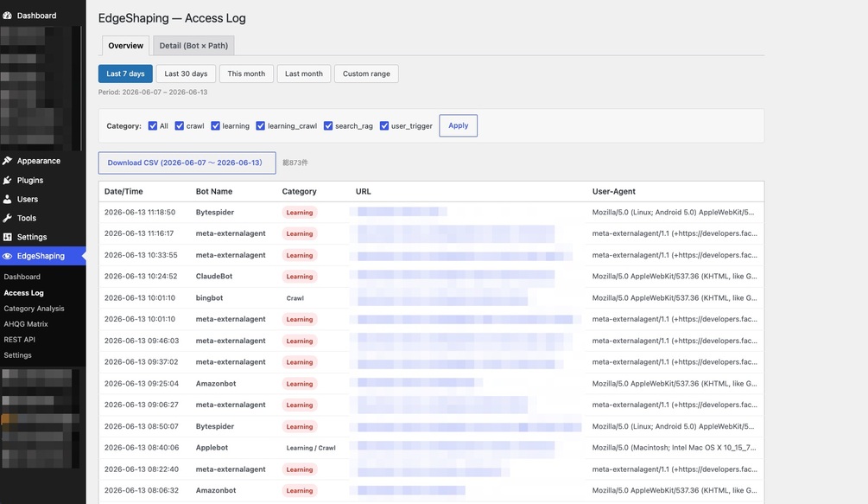Click the Dashboard gauge icon in sidebar
Image resolution: width=868 pixels, height=504 pixels.
7,16
